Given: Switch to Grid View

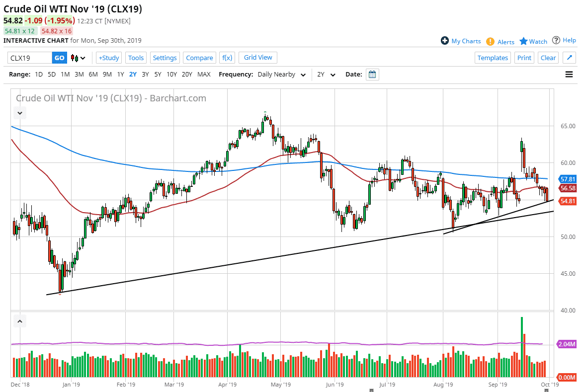Looking at the screenshot, I should (257, 58).
